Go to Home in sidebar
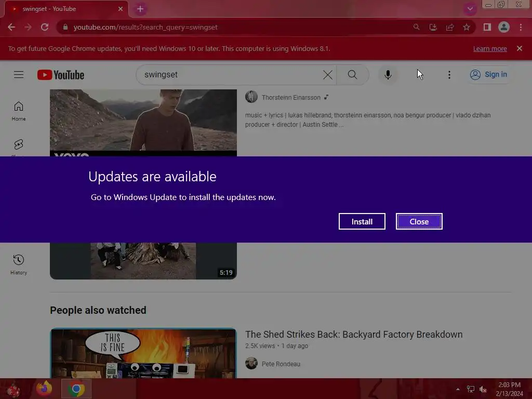The width and height of the screenshot is (532, 399). tap(19, 111)
